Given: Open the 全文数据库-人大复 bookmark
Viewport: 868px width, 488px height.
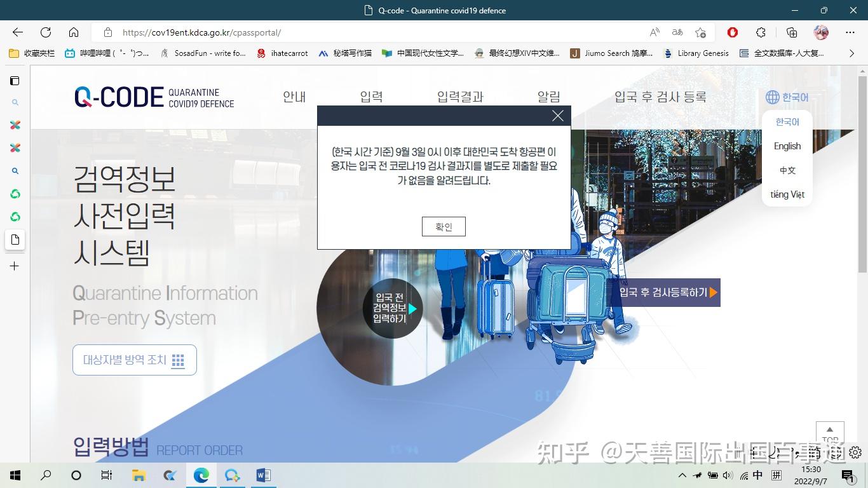Looking at the screenshot, I should click(782, 53).
